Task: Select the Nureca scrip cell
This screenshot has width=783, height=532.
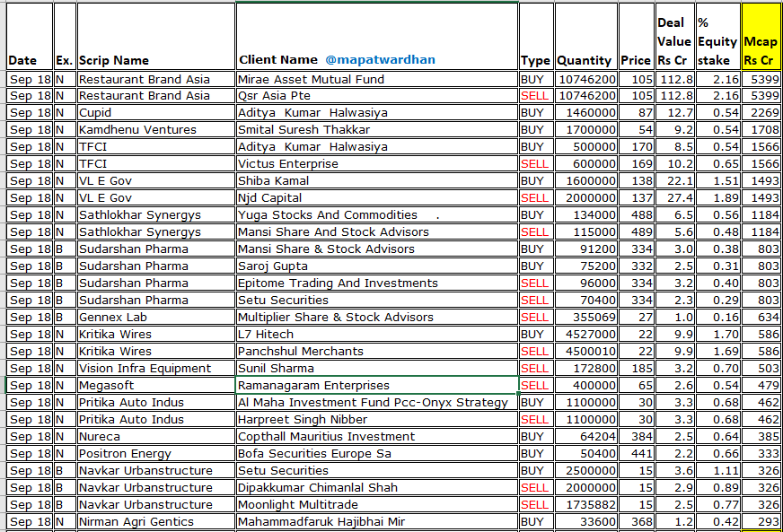Action: tap(156, 437)
